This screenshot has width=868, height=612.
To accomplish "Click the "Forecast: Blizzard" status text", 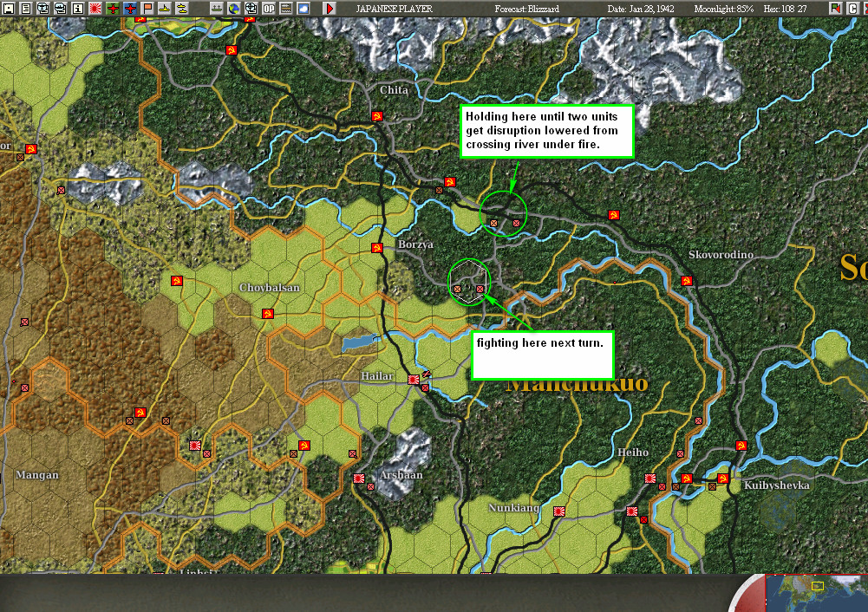I will [527, 9].
